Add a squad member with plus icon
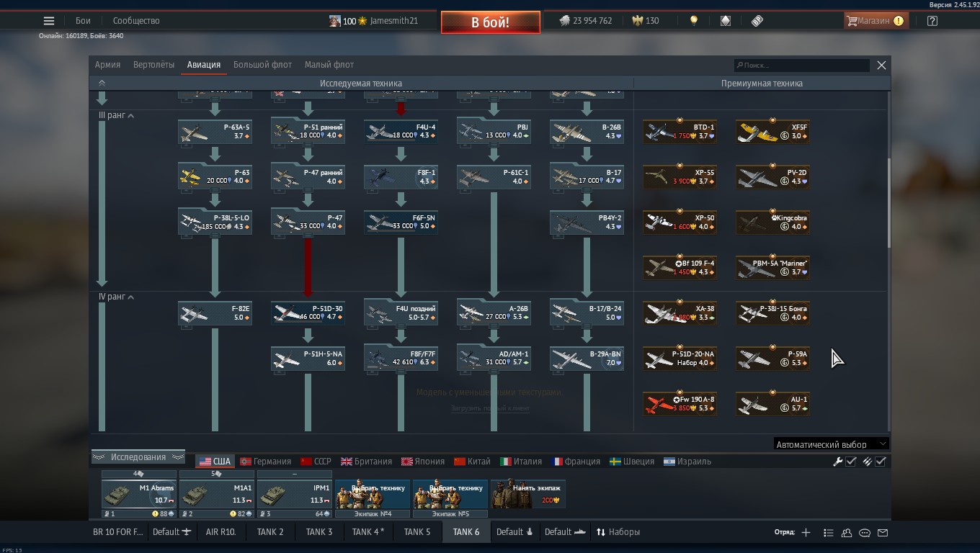 pos(806,533)
